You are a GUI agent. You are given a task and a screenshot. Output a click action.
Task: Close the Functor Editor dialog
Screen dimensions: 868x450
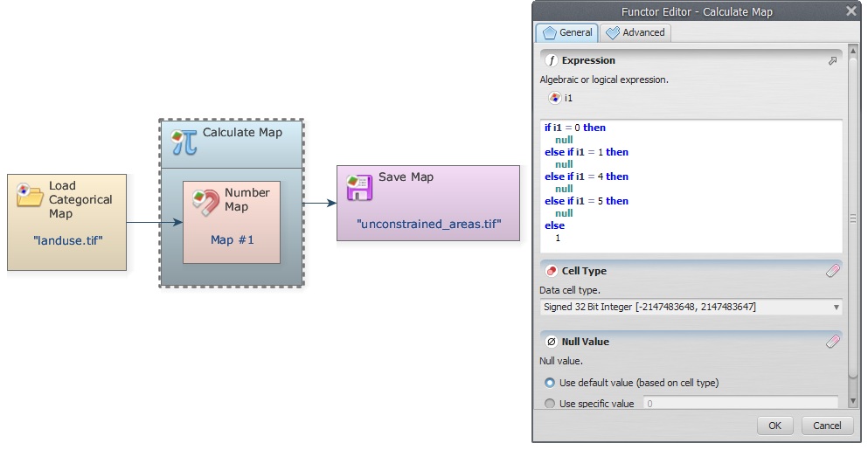[x=851, y=11]
